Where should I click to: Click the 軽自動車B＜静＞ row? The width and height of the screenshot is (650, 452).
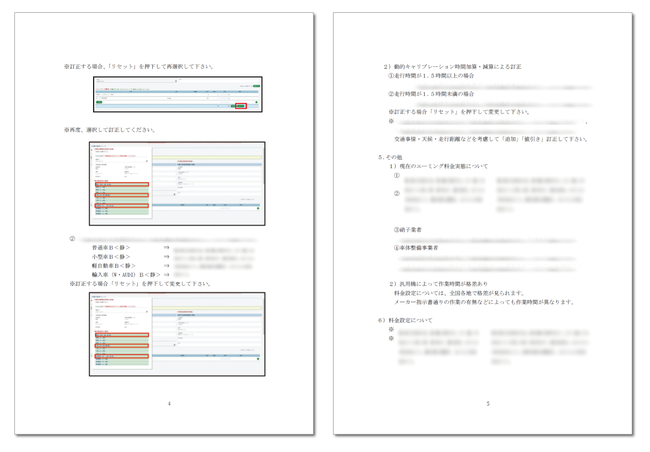pos(114,265)
